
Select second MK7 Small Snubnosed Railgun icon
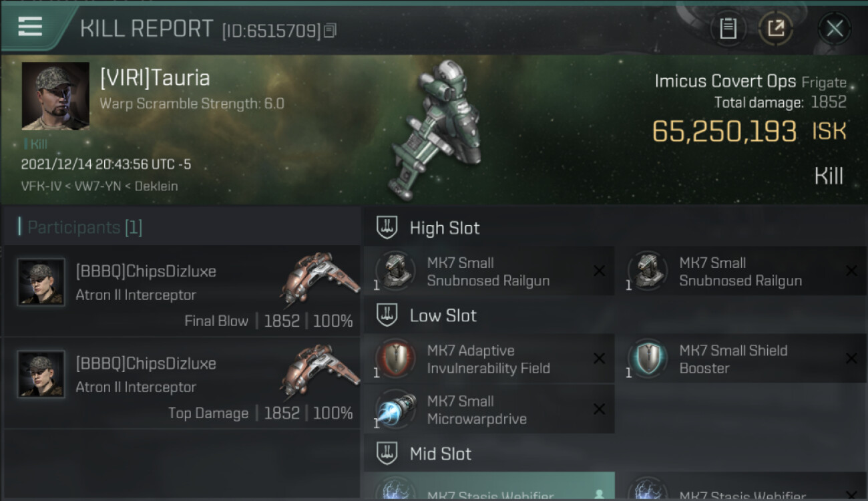click(648, 271)
